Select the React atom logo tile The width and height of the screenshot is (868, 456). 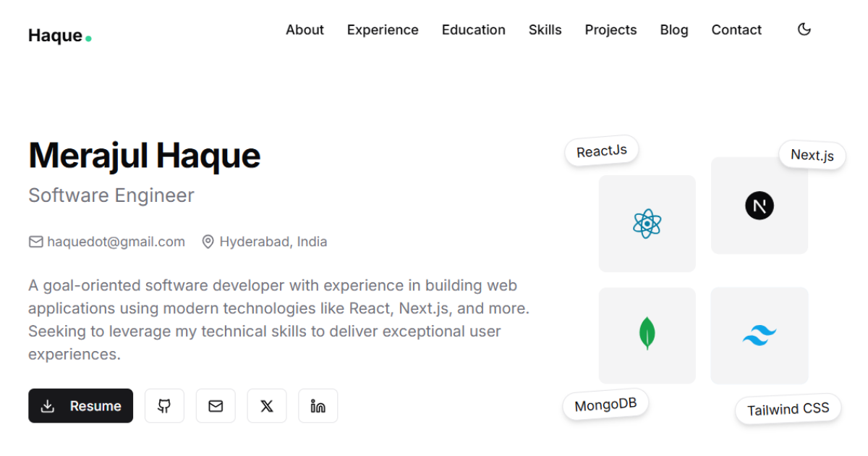click(x=647, y=223)
